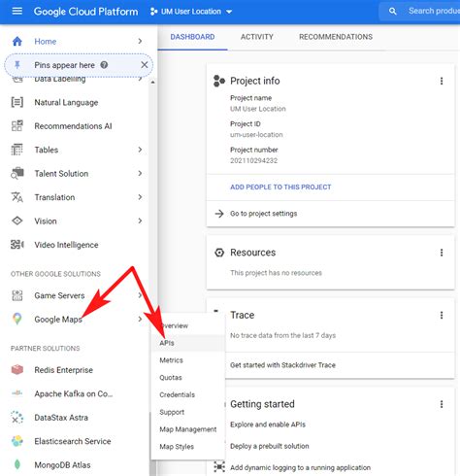Image resolution: width=460 pixels, height=476 pixels.
Task: Dismiss the Pins appear here banner
Action: [145, 65]
